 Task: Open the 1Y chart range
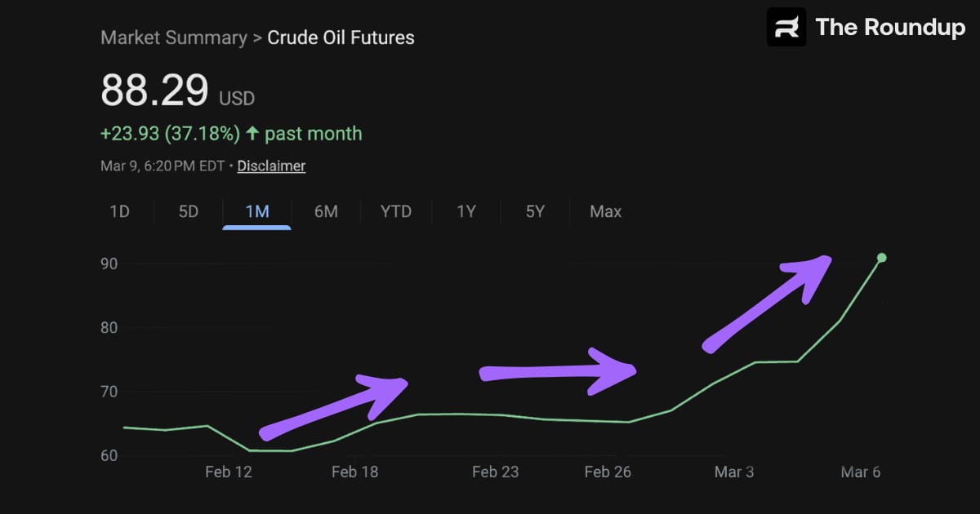tap(466, 211)
